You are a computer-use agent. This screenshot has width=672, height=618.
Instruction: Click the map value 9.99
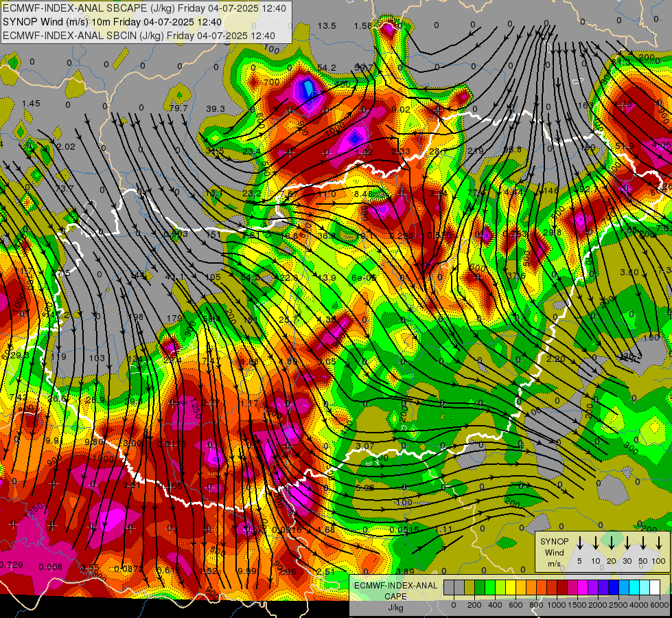[x=247, y=571]
